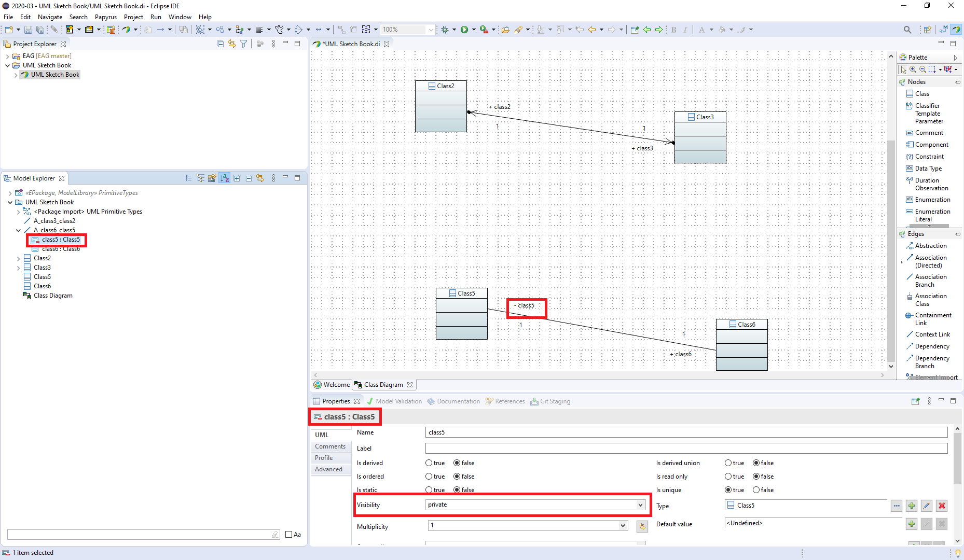Click the green Run launch icon
964x560 pixels.
coord(464,30)
